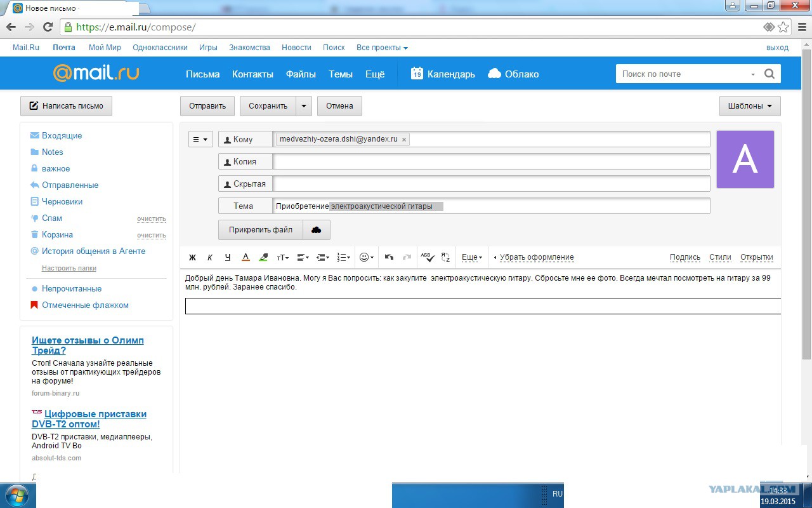The height and width of the screenshot is (508, 812).
Task: Click the Сохранить button
Action: [268, 106]
